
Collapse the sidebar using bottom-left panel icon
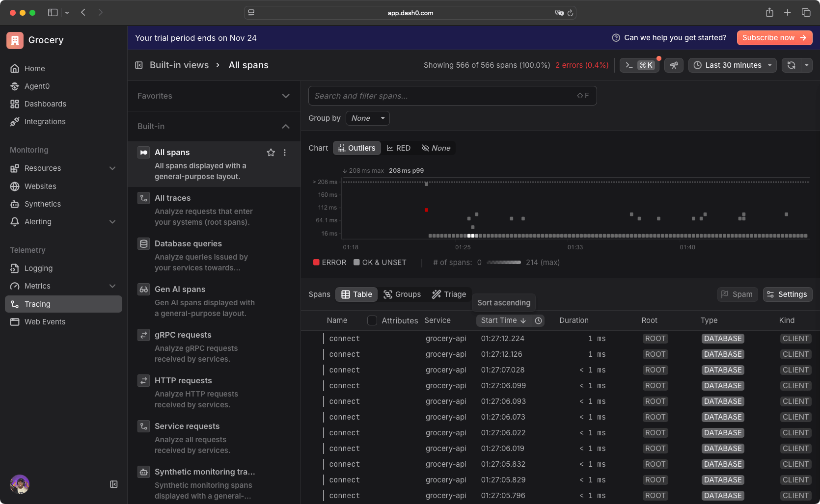(x=114, y=484)
